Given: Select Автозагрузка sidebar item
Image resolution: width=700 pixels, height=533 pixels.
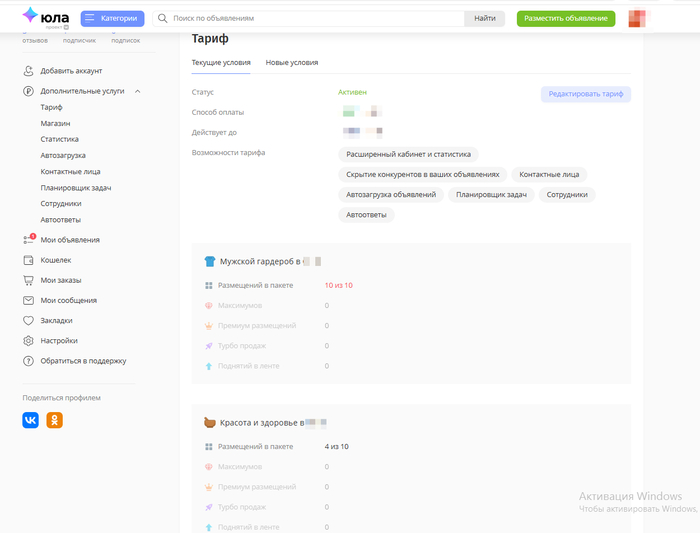Looking at the screenshot, I should [63, 155].
